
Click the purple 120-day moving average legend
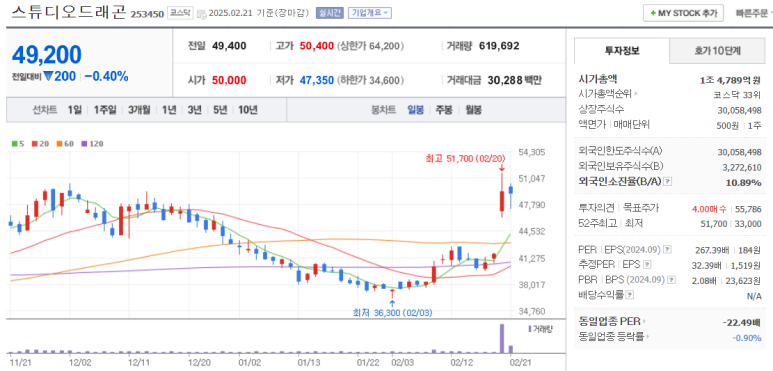point(92,144)
